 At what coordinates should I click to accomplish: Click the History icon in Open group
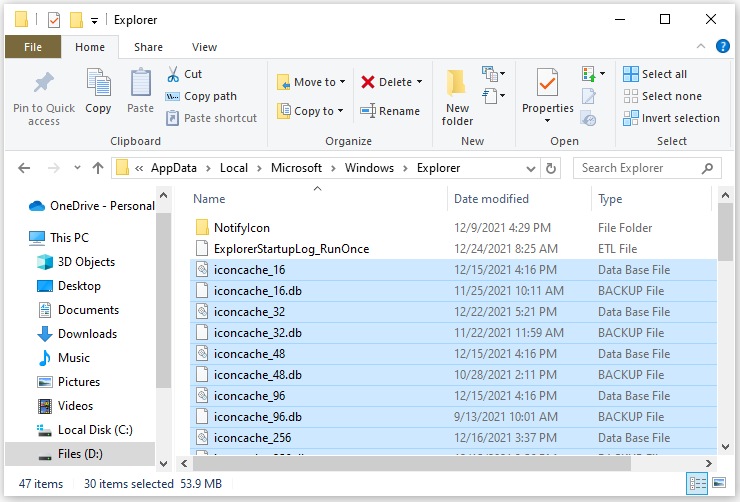pos(589,118)
